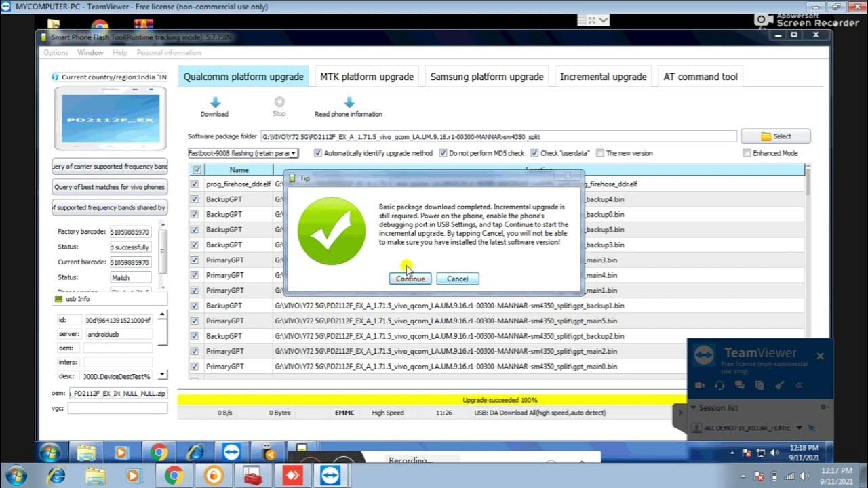Switch to Incremental upgrade tab

(x=603, y=77)
